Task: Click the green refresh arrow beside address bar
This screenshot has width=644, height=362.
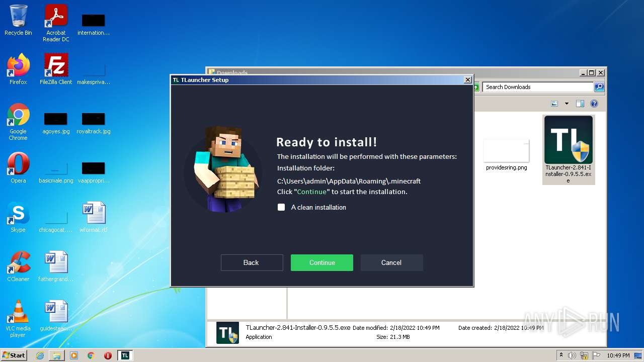Action: click(x=476, y=87)
